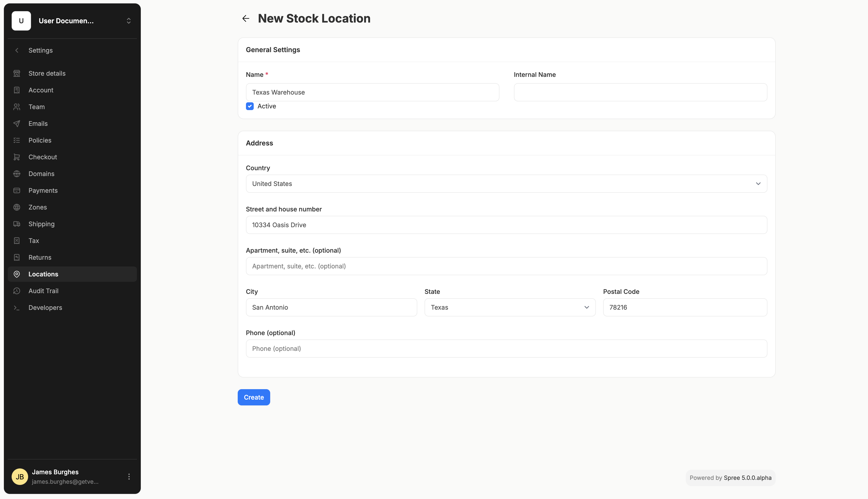The width and height of the screenshot is (868, 499).
Task: Click the Emails paper plane icon
Action: coord(17,124)
